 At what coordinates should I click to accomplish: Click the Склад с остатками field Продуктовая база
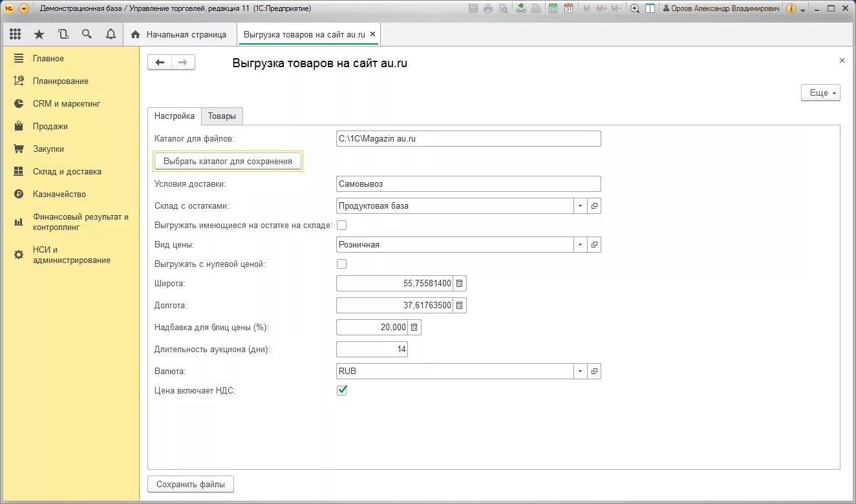tap(455, 206)
